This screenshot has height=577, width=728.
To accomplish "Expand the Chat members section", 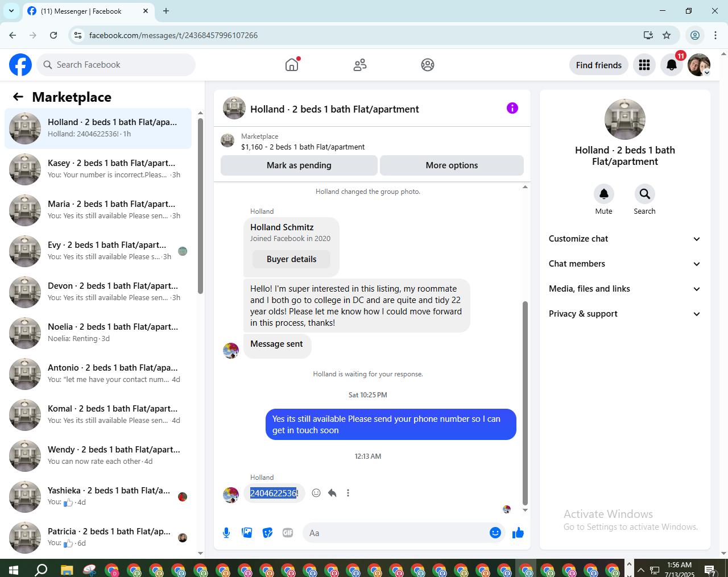I will pyautogui.click(x=625, y=264).
